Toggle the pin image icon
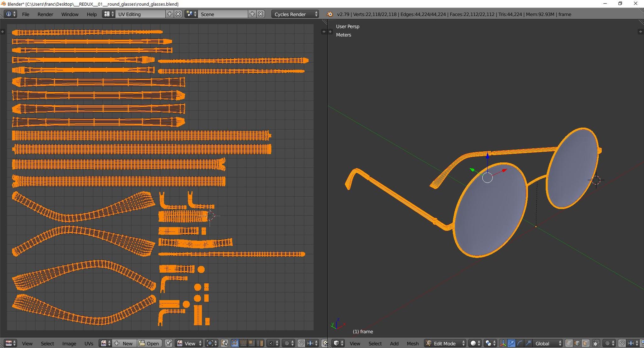This screenshot has height=348, width=644. click(x=169, y=343)
